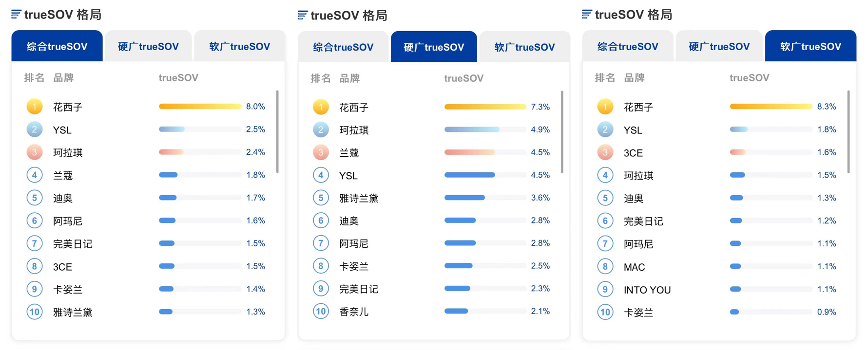Select the rank 10 circle beside 香奈儿
Screen dimensions: 868x350
coord(321,312)
